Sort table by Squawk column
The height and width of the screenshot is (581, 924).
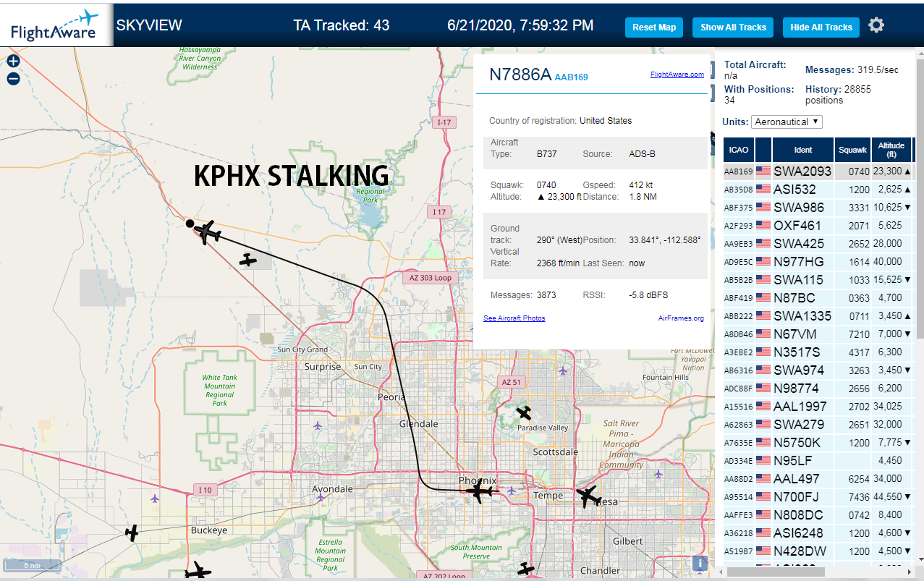pyautogui.click(x=852, y=150)
